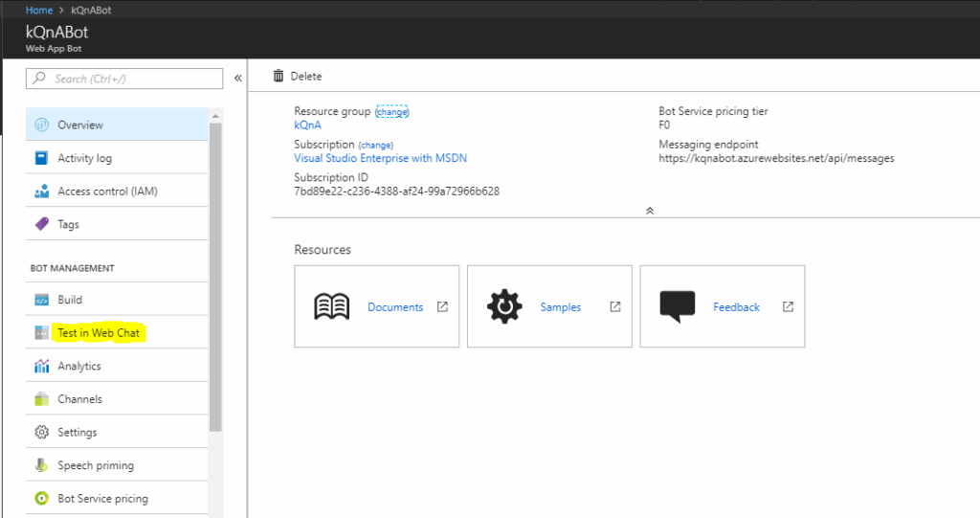Click the Samples gear icon
The image size is (980, 518).
click(504, 306)
